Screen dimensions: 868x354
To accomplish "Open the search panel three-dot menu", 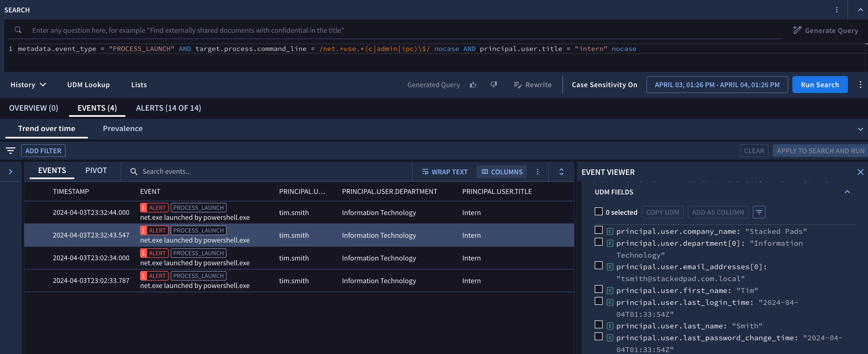I will point(836,10).
